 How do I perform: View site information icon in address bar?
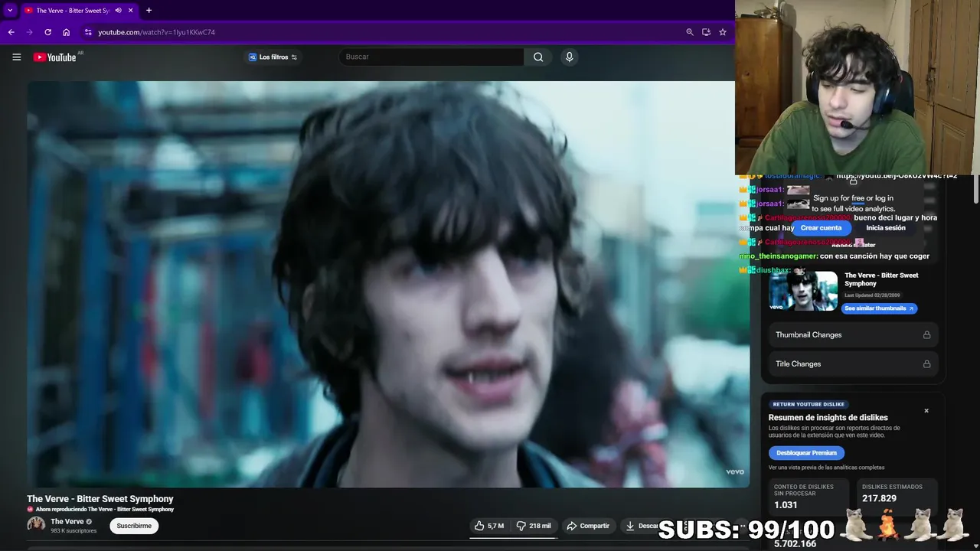click(x=88, y=32)
